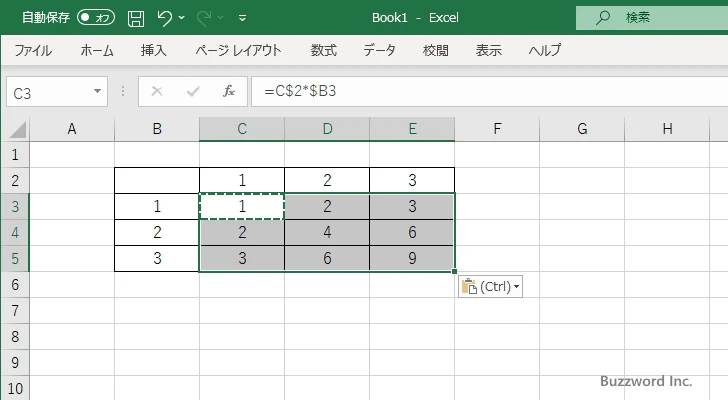This screenshot has height=400, width=728.
Task: Click the search magnifier icon
Action: [x=603, y=18]
